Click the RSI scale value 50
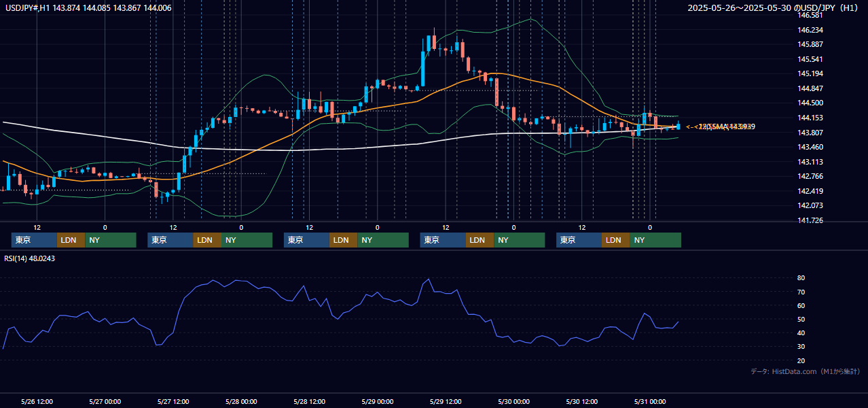This screenshot has width=868, height=408. point(801,319)
